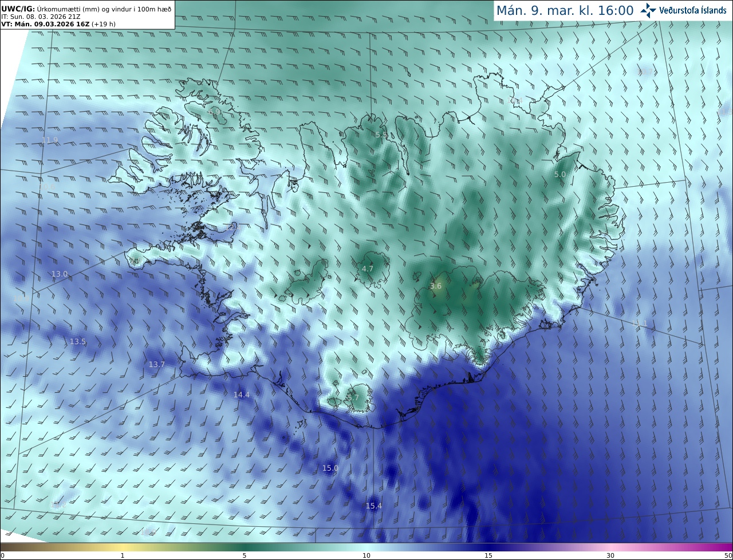Image resolution: width=733 pixels, height=560 pixels.
Task: Click the IT: Sun. 08. 03. 2026 21Z line
Action: [x=41, y=17]
